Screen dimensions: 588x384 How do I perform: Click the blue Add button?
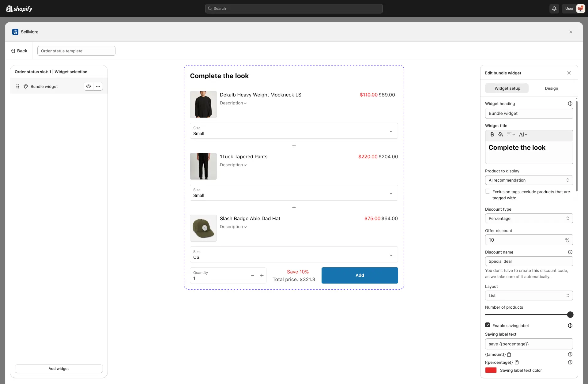tap(360, 275)
